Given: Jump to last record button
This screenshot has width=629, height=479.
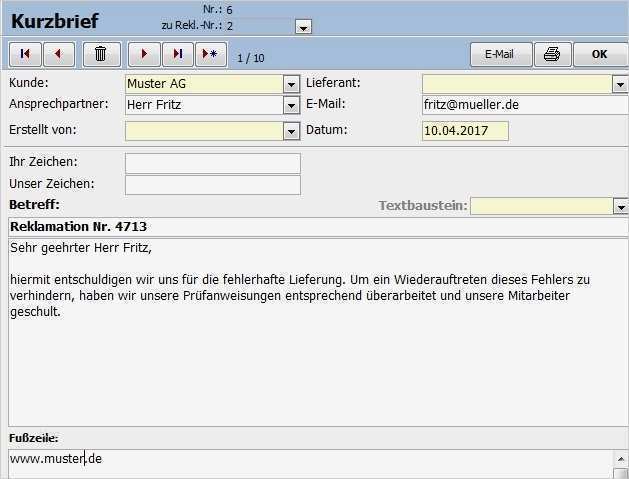Looking at the screenshot, I should (x=178, y=54).
